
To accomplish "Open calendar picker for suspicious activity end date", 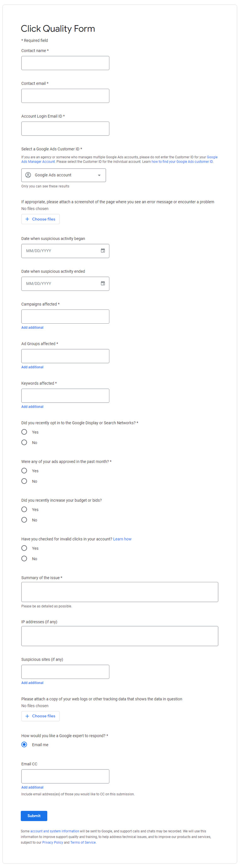I will coord(104,283).
